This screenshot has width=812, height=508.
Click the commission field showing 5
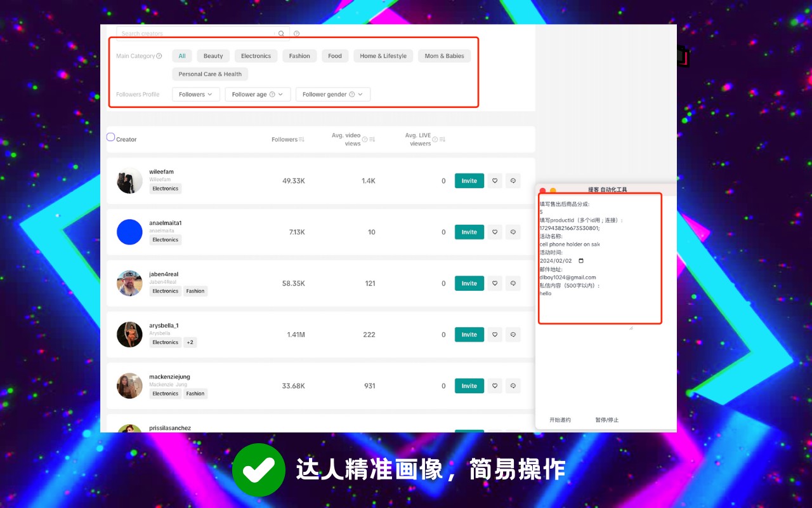click(570, 212)
